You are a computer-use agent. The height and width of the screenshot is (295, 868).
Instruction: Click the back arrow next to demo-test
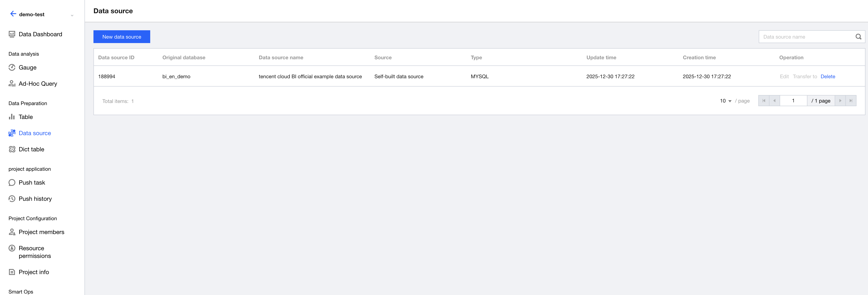[x=13, y=14]
